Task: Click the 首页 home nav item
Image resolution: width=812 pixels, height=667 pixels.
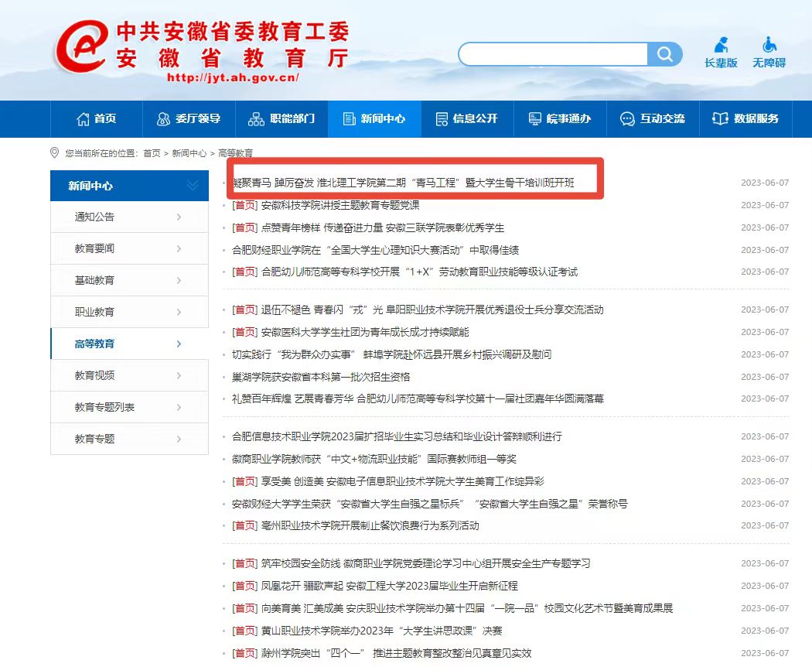Action: (97, 118)
